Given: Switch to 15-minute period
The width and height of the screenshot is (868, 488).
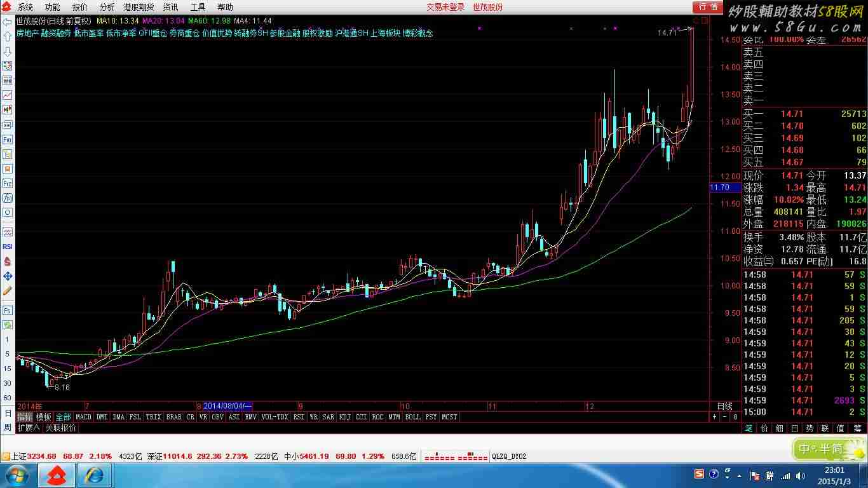Looking at the screenshot, I should coord(8,369).
